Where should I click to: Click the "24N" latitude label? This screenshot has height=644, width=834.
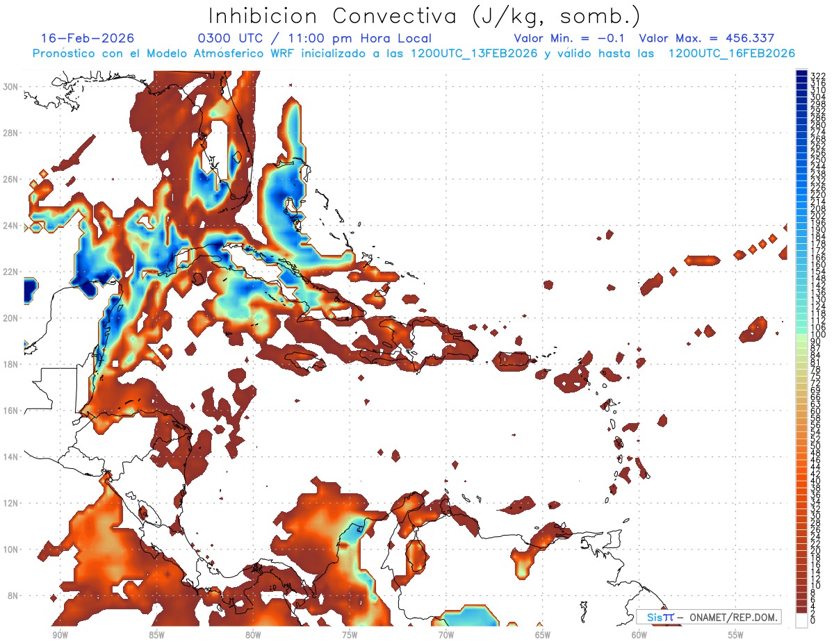pyautogui.click(x=12, y=225)
